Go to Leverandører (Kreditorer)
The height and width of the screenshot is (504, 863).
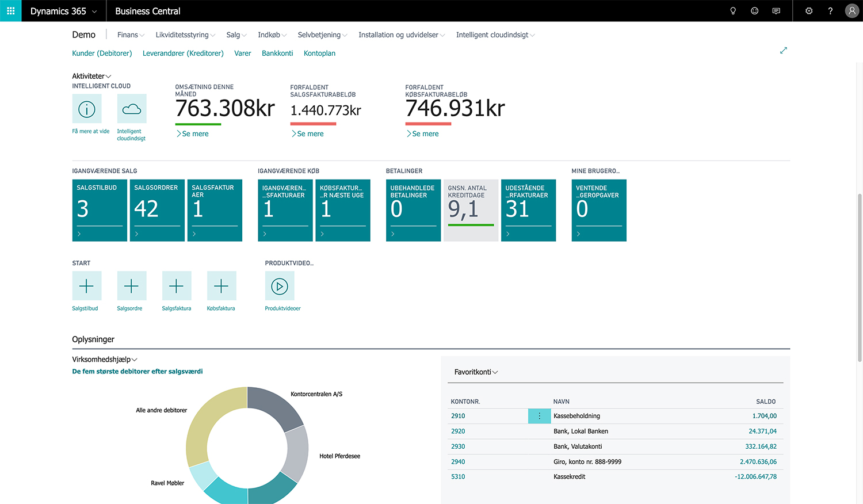click(183, 54)
